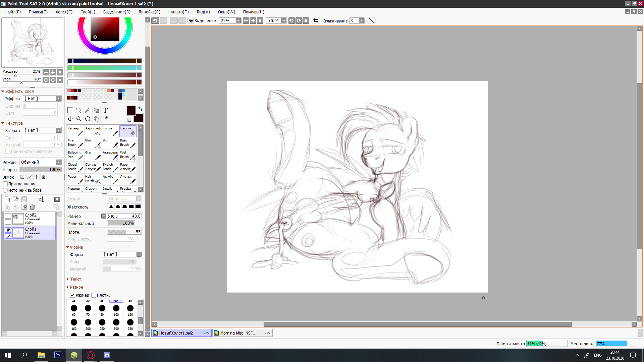Select the Magic Wand tool

pyautogui.click(x=88, y=110)
